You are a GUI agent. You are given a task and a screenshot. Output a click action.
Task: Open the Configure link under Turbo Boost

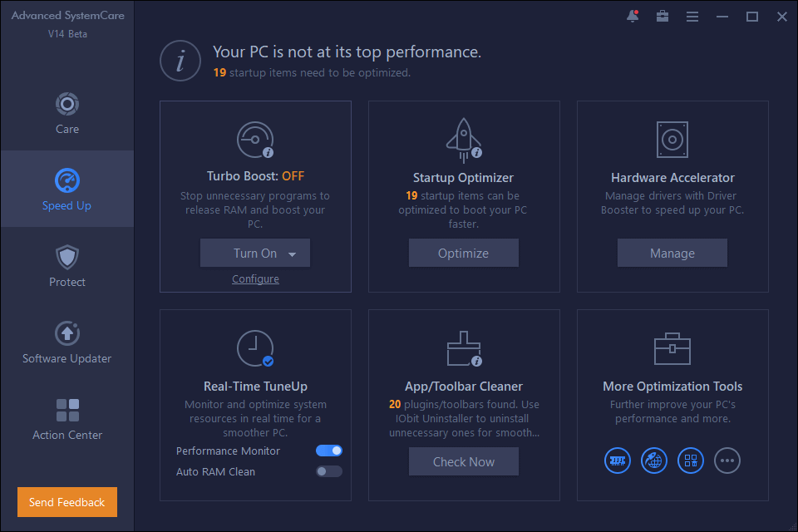click(x=255, y=278)
